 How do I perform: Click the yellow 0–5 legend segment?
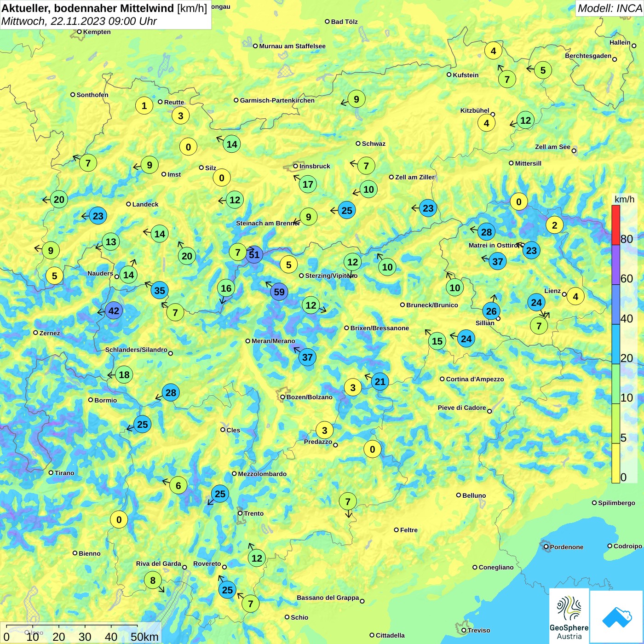point(615,463)
